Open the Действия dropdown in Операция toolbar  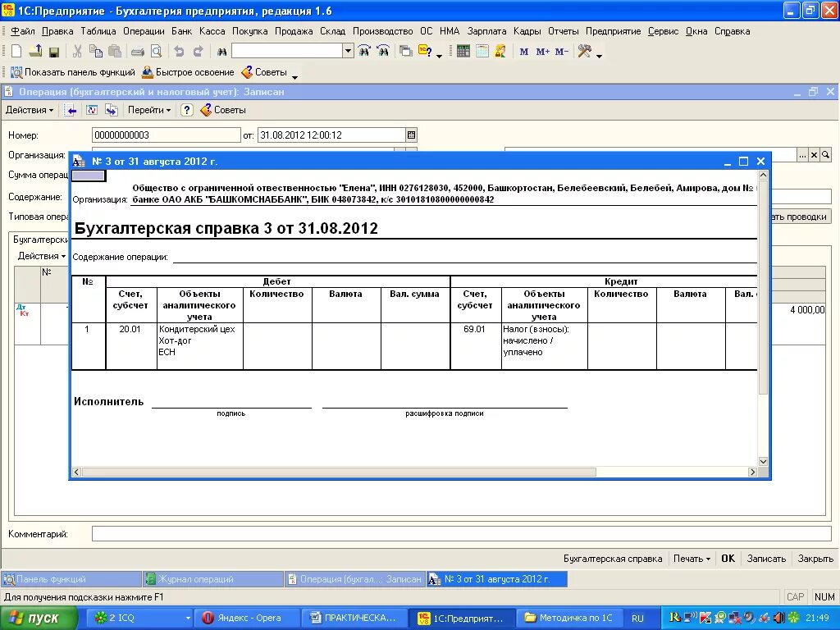(x=30, y=111)
